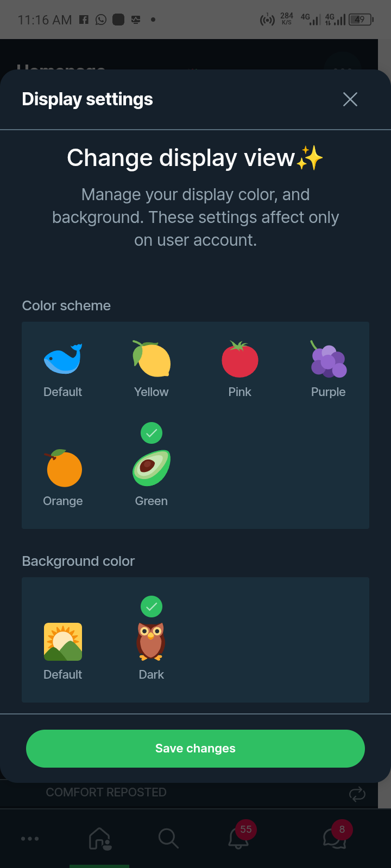Close the Display settings dialog
This screenshot has height=868, width=391.
click(350, 99)
